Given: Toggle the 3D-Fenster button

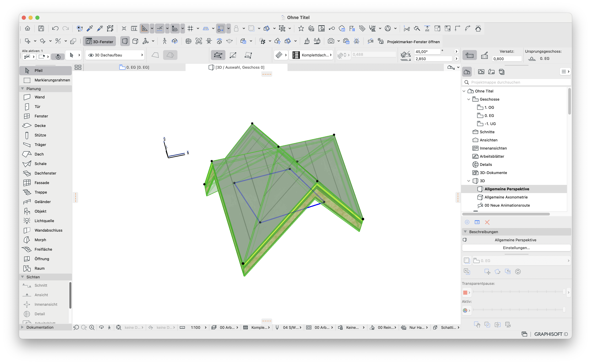Looking at the screenshot, I should point(99,41).
